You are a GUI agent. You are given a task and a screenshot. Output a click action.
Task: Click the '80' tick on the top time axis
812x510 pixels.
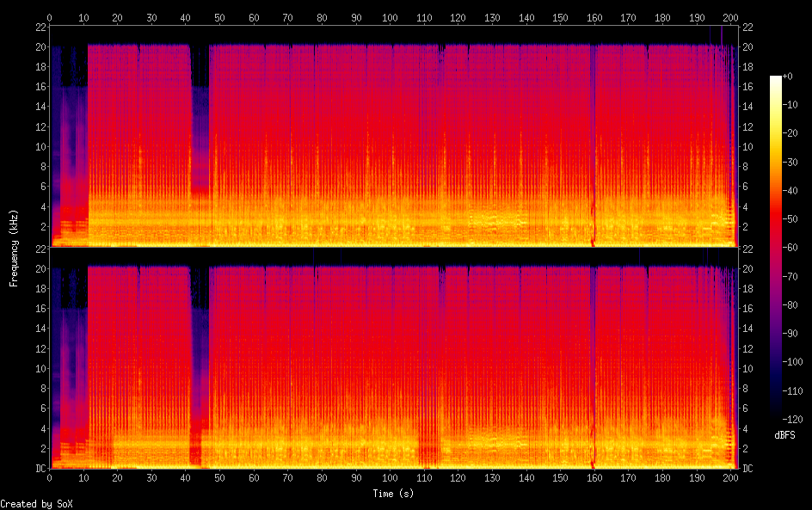[x=322, y=17]
